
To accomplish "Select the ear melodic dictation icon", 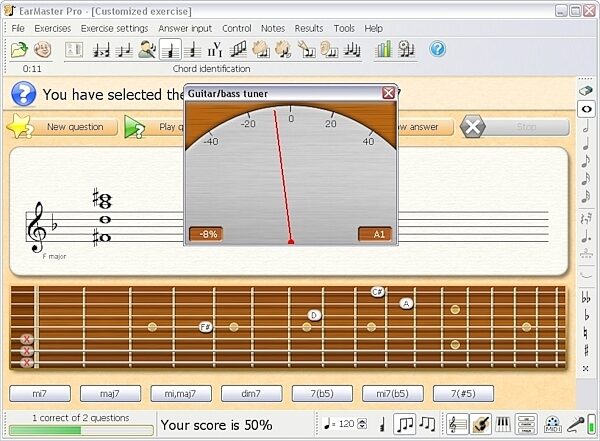I will coord(329,50).
